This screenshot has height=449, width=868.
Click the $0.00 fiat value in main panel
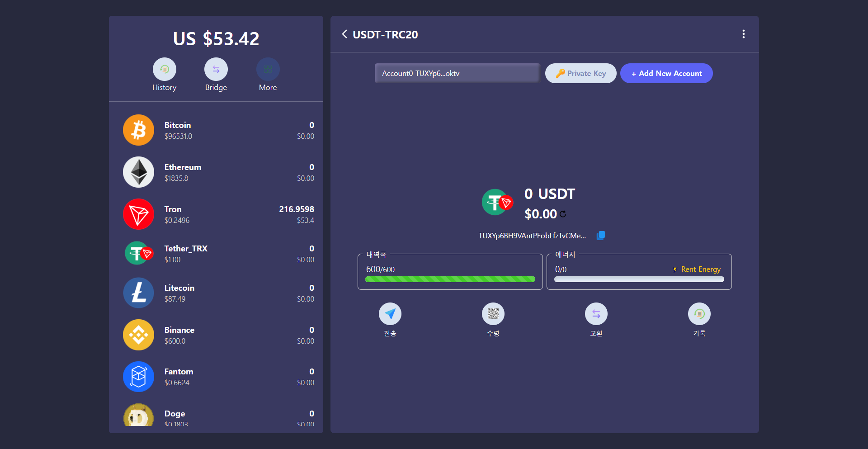pyautogui.click(x=541, y=214)
